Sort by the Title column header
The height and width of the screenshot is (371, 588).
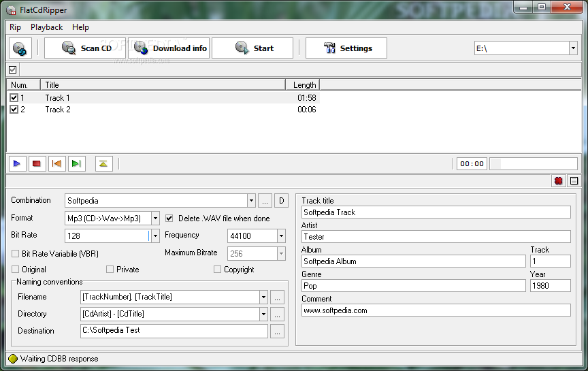(163, 85)
